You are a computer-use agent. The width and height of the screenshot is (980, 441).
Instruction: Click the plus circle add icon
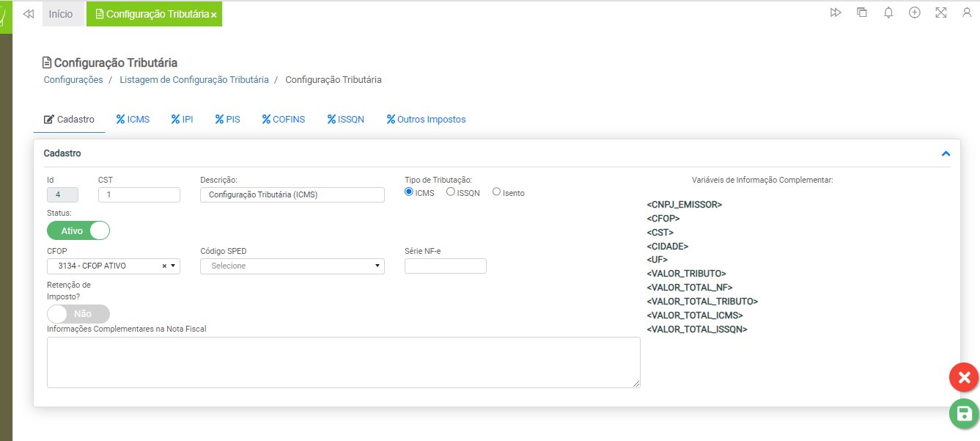tap(915, 12)
